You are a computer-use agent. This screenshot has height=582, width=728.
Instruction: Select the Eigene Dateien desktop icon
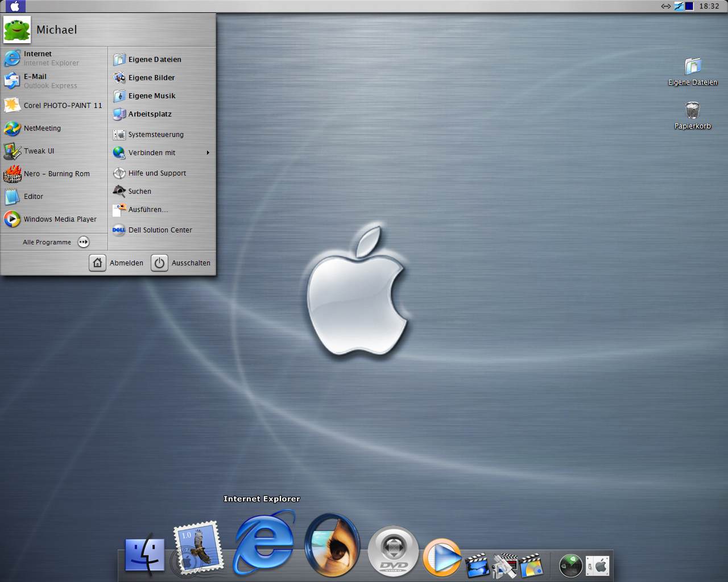(693, 72)
